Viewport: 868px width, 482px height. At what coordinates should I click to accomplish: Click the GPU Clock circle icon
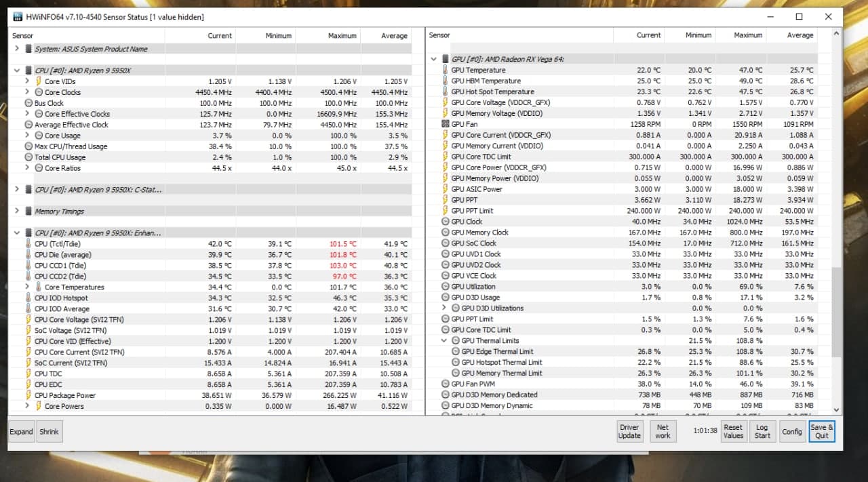(x=445, y=222)
